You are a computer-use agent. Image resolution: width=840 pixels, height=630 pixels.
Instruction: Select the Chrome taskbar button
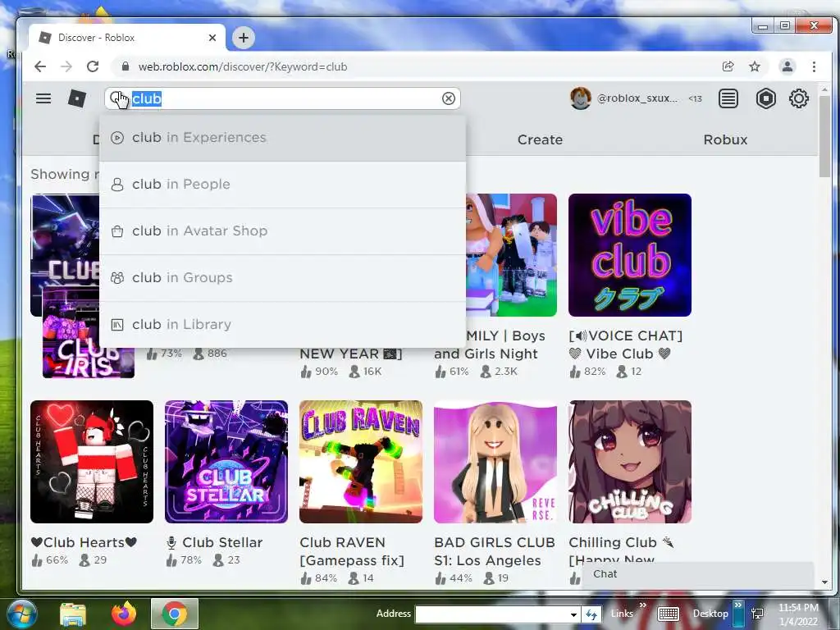pyautogui.click(x=174, y=614)
